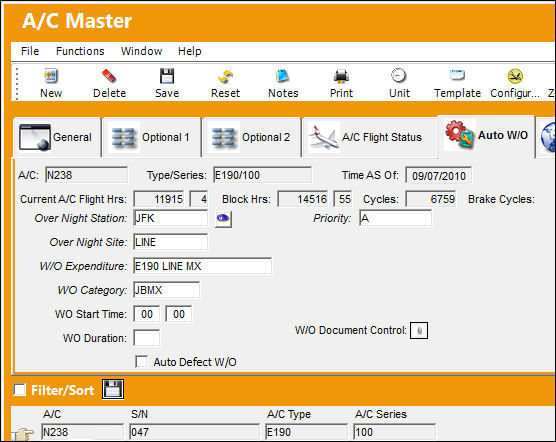Click the WO Category field JBMX
The width and height of the screenshot is (556, 442).
[166, 290]
